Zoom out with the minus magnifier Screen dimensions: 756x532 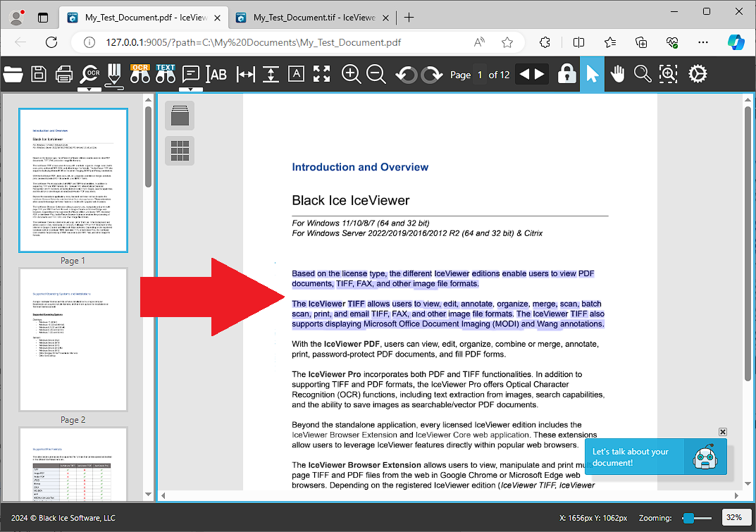point(376,74)
